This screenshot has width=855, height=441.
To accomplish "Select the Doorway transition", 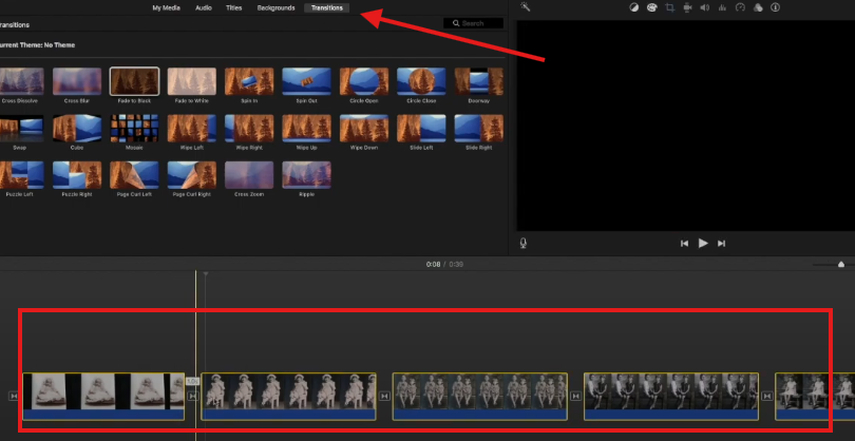I will point(479,82).
